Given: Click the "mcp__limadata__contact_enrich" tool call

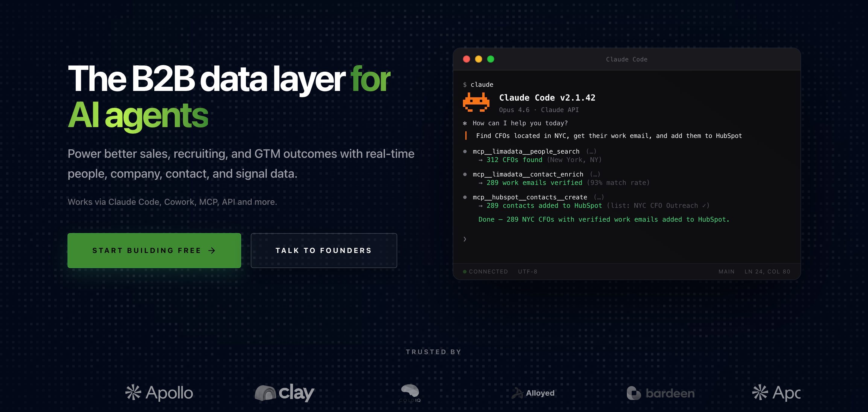Looking at the screenshot, I should 528,174.
